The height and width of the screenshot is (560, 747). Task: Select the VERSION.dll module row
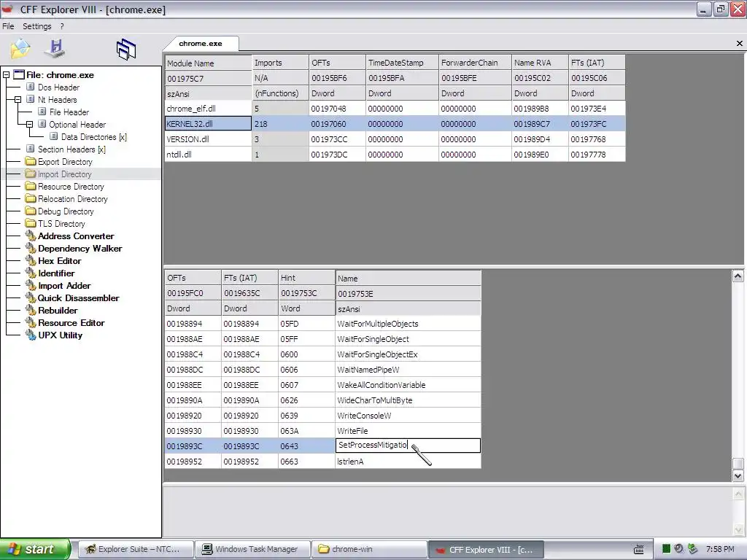[395, 139]
